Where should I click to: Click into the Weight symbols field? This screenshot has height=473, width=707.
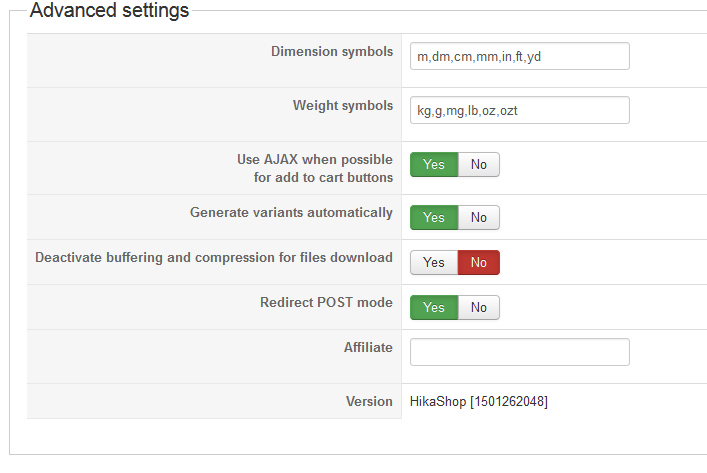coord(519,110)
